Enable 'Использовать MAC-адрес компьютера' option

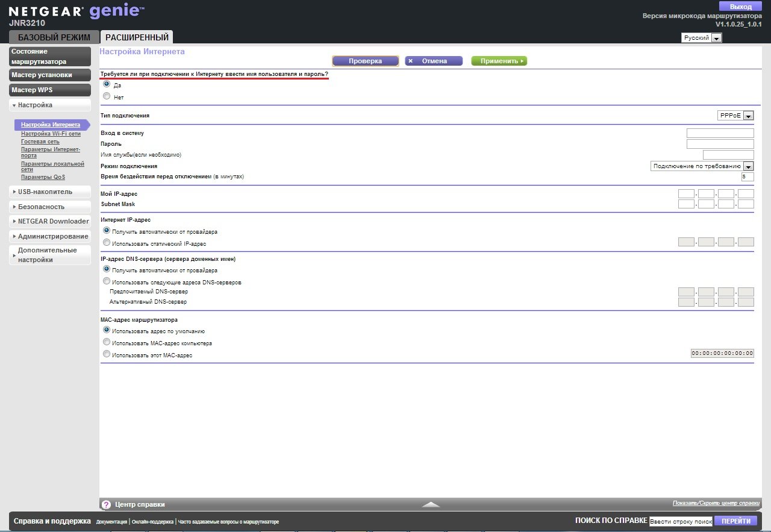click(x=107, y=342)
